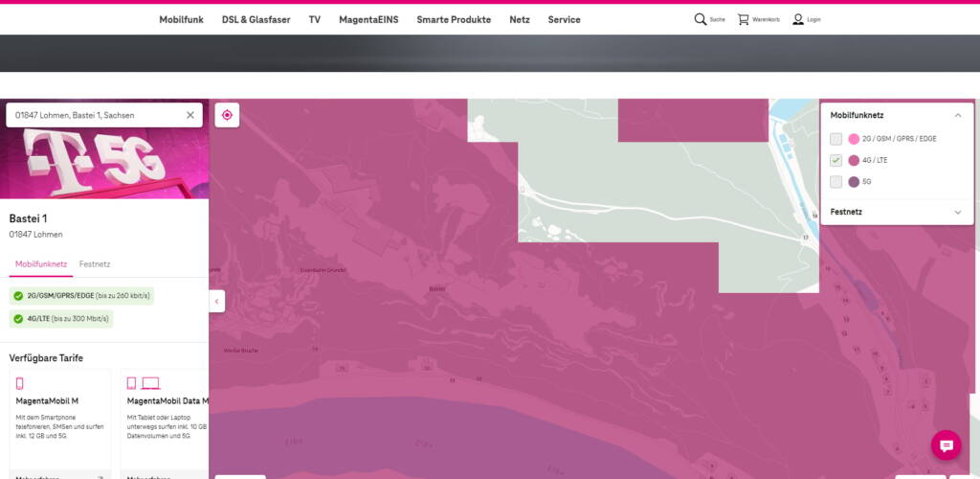
Task: Click the Bastei label on the map
Action: coord(436,289)
